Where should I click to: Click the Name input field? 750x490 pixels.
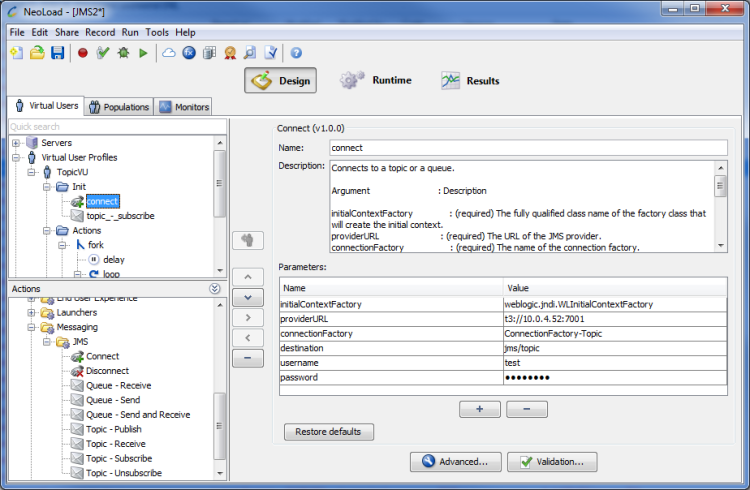[527, 147]
